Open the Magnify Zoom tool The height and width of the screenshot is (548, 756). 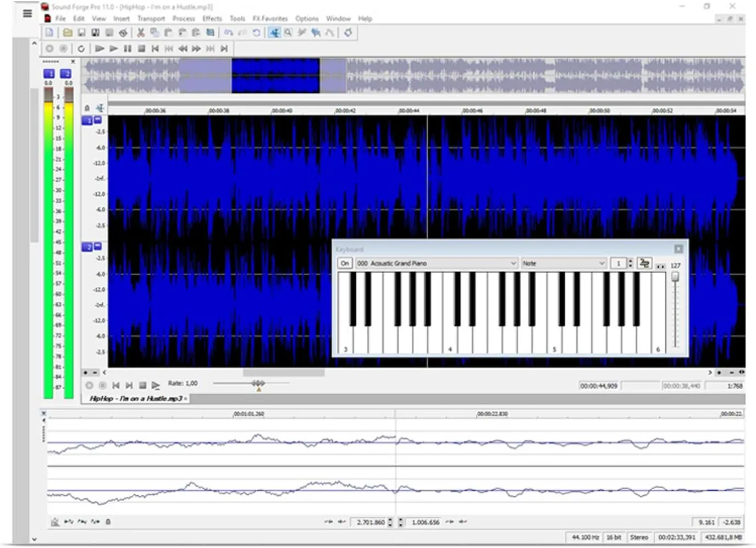[288, 32]
